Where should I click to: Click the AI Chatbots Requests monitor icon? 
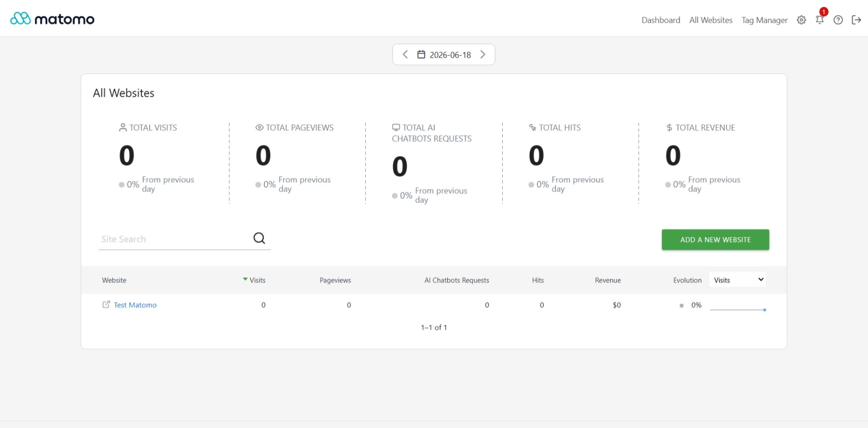[396, 128]
